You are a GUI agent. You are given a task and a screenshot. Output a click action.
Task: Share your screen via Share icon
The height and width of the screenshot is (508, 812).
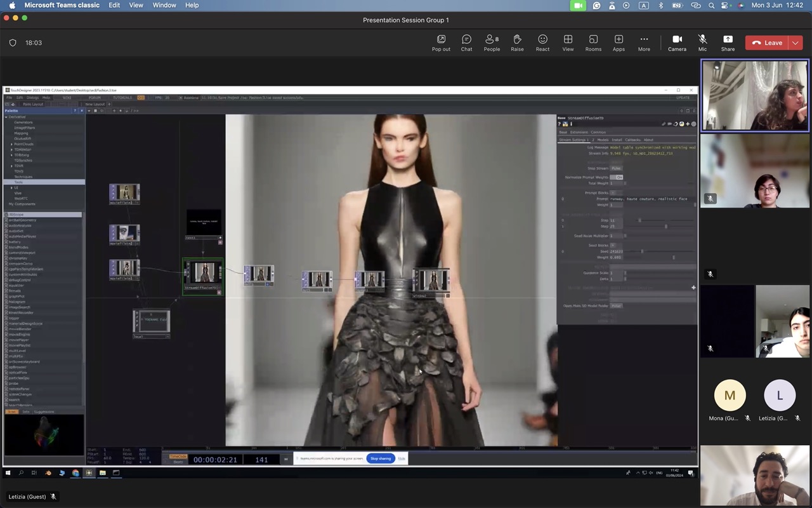click(x=728, y=43)
